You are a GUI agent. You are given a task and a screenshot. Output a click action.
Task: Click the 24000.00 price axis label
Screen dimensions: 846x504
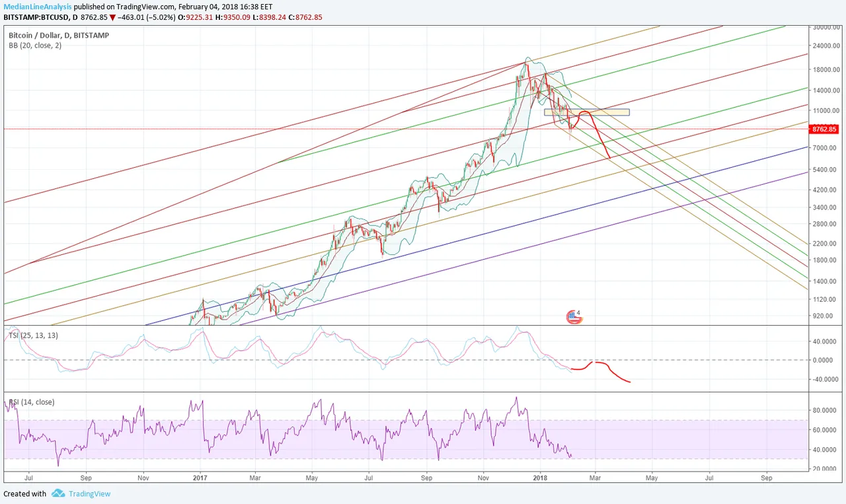pyautogui.click(x=827, y=47)
